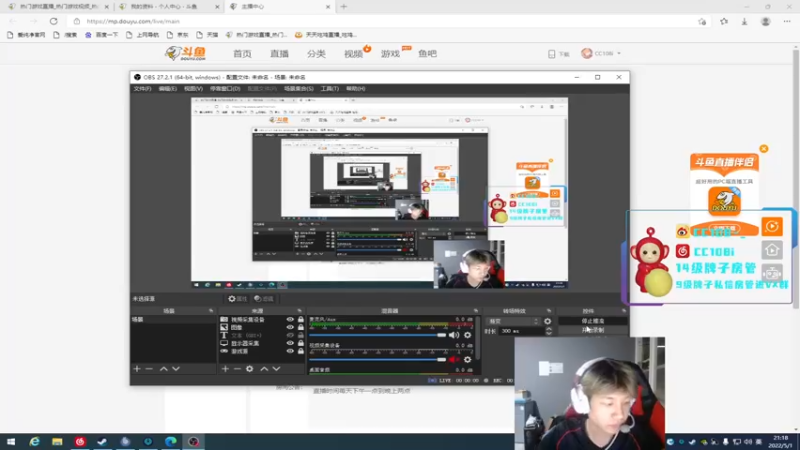Unmute the red speaker of 视频采集设备 audio
This screenshot has width=800, height=450.
click(x=454, y=360)
